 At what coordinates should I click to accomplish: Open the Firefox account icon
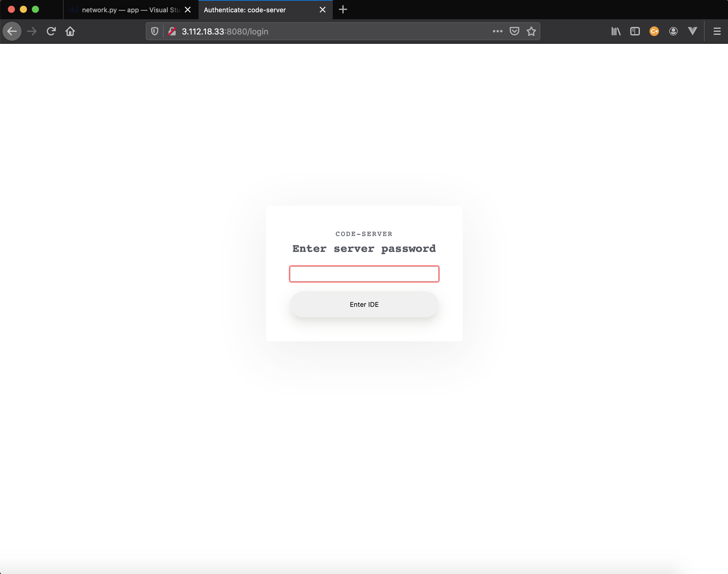click(x=673, y=31)
